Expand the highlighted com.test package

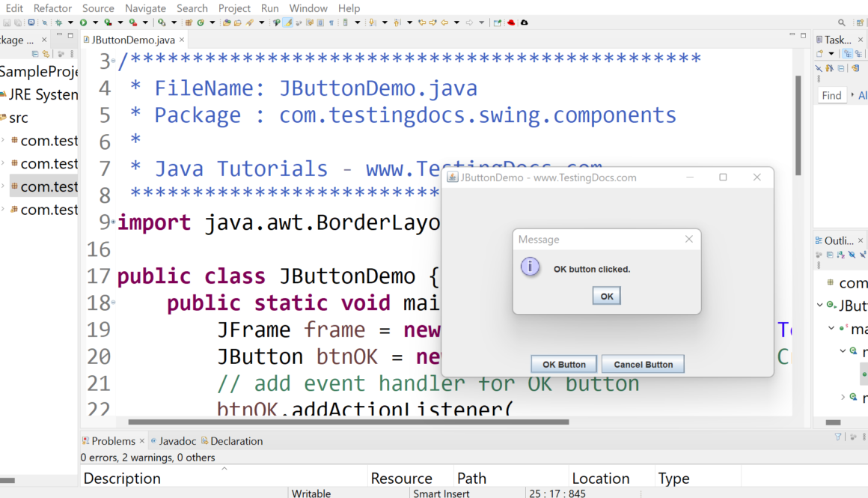(5, 186)
